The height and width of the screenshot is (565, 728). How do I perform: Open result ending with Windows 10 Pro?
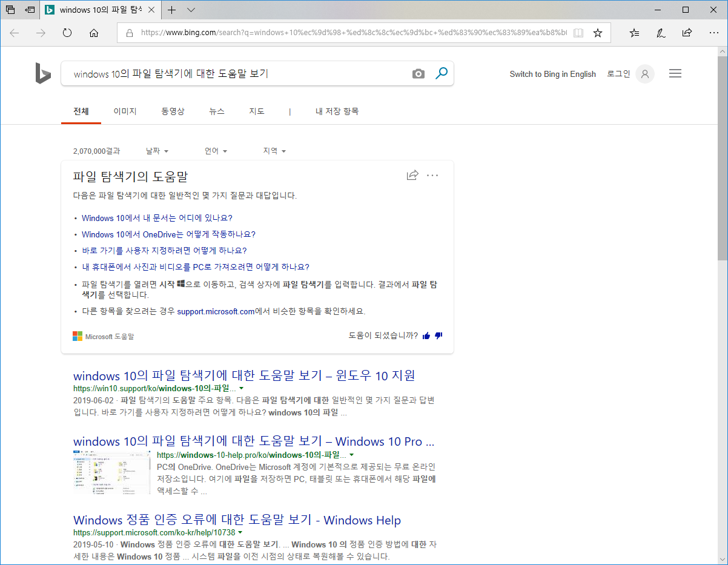(254, 441)
